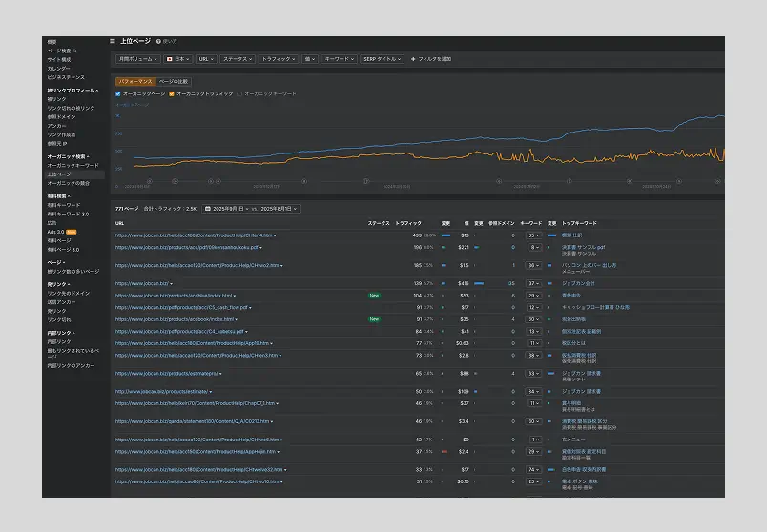Open the キーワード filter dropdown
The width and height of the screenshot is (767, 532).
[339, 59]
